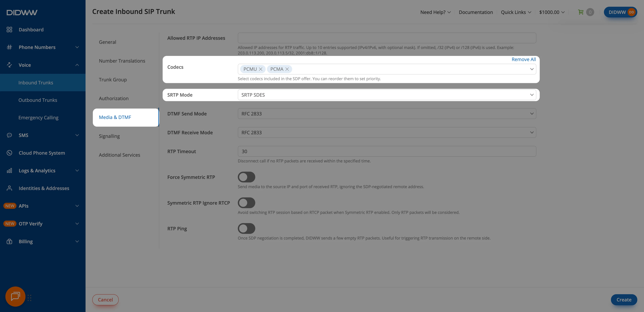The width and height of the screenshot is (644, 312).
Task: Open DTMF Send Mode dropdown
Action: [387, 114]
